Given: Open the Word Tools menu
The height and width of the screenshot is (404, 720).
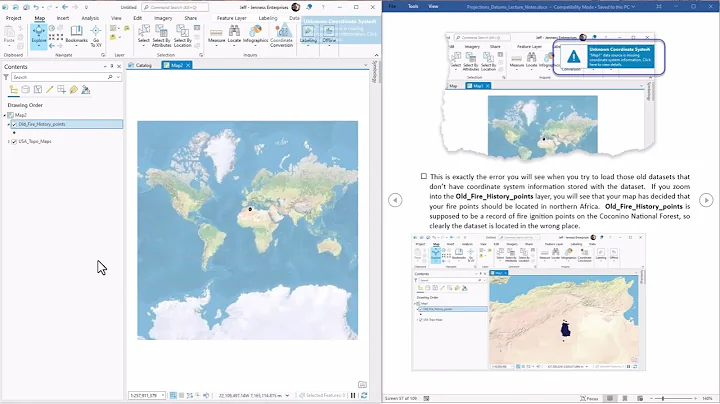Looking at the screenshot, I should pos(413,6).
